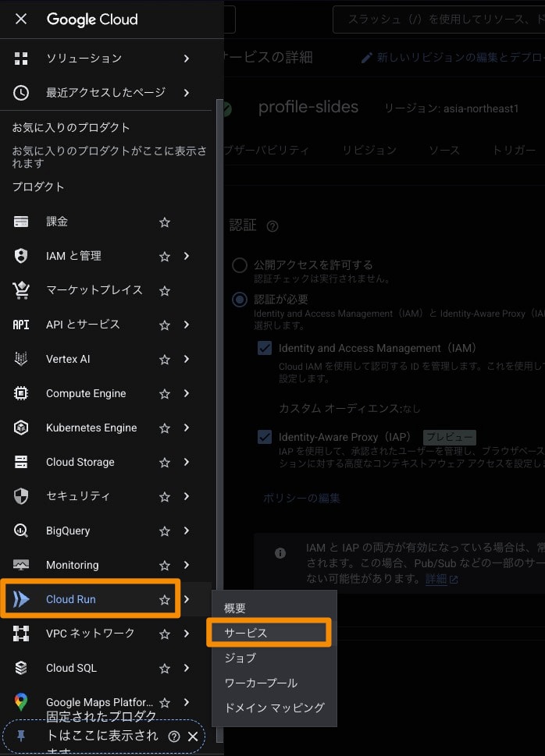Click the clock icon for 最近アクセスしたページ
Screen dimensions: 545x756
pos(21,93)
